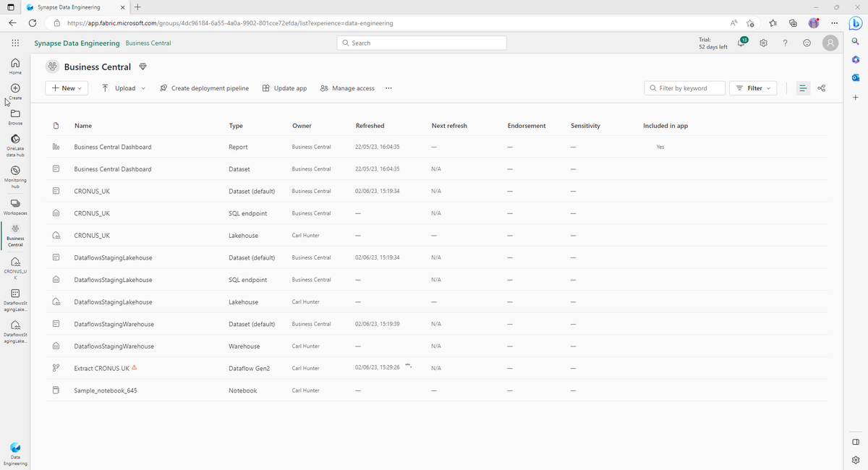Click the Business Central breadcrumb in the header
Screen dimensions: 868x470
148,43
